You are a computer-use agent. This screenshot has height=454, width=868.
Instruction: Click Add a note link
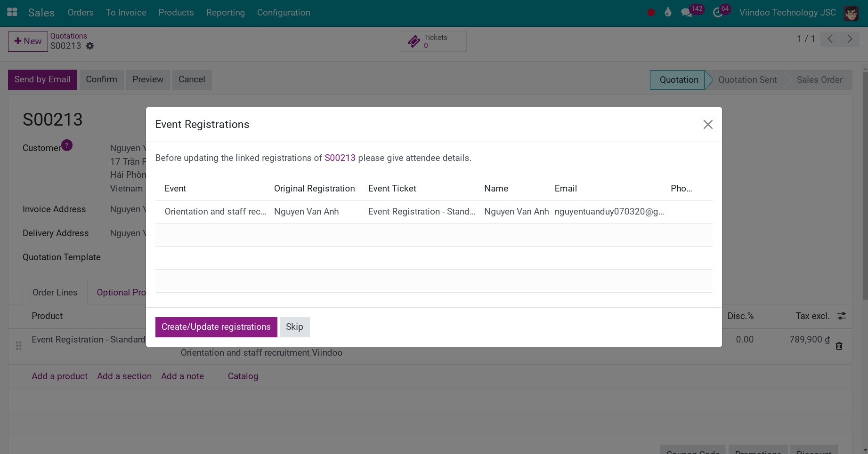click(183, 376)
